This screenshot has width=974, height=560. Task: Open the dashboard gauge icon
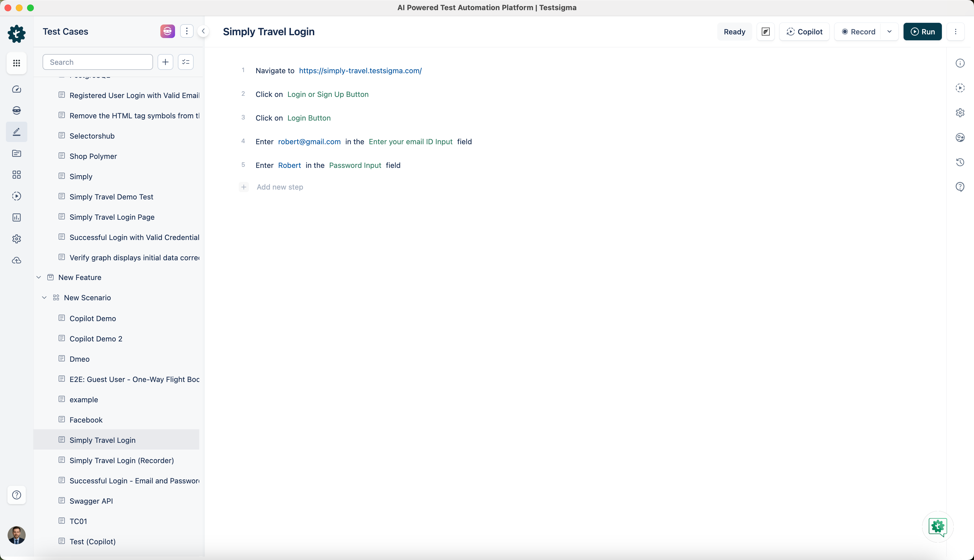tap(17, 89)
